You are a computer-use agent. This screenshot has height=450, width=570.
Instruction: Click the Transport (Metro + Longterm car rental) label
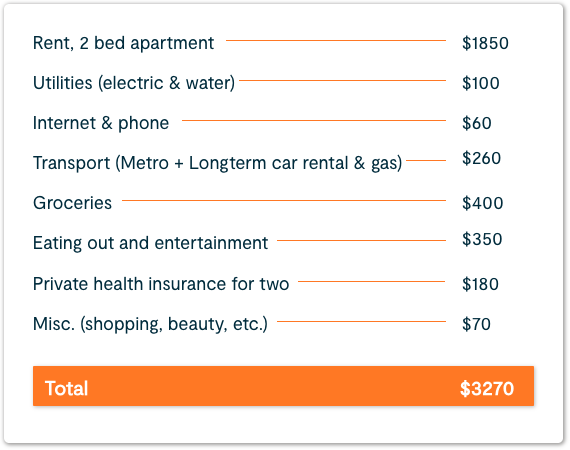pos(217,163)
